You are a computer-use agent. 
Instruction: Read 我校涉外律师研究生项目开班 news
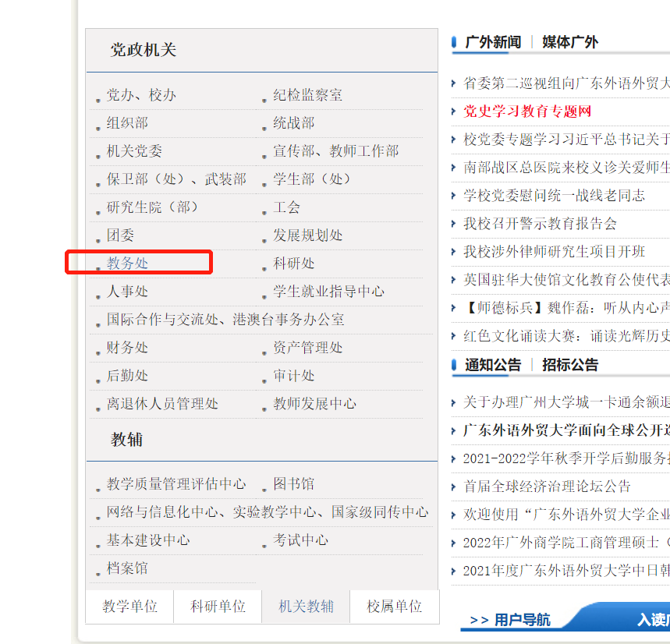coord(555,252)
